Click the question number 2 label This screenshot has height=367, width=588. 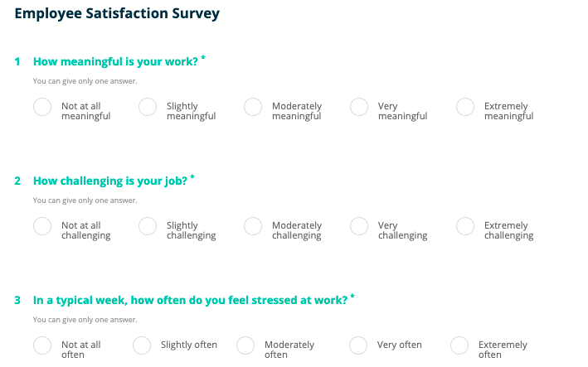coord(17,181)
